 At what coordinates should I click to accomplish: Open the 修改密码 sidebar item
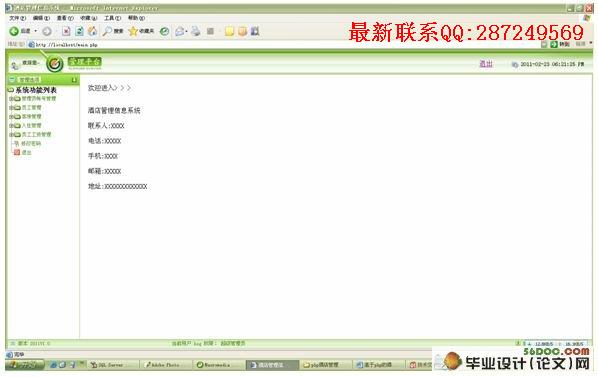pyautogui.click(x=31, y=144)
